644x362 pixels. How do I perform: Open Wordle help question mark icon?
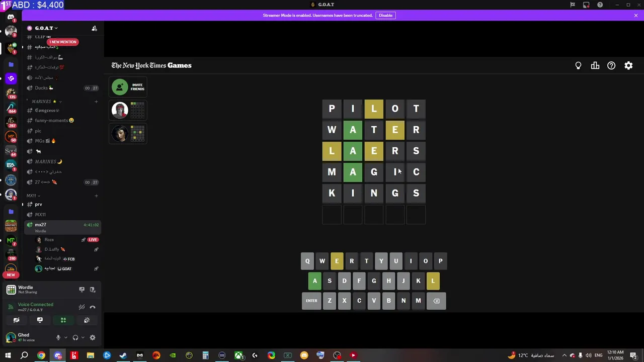point(611,66)
